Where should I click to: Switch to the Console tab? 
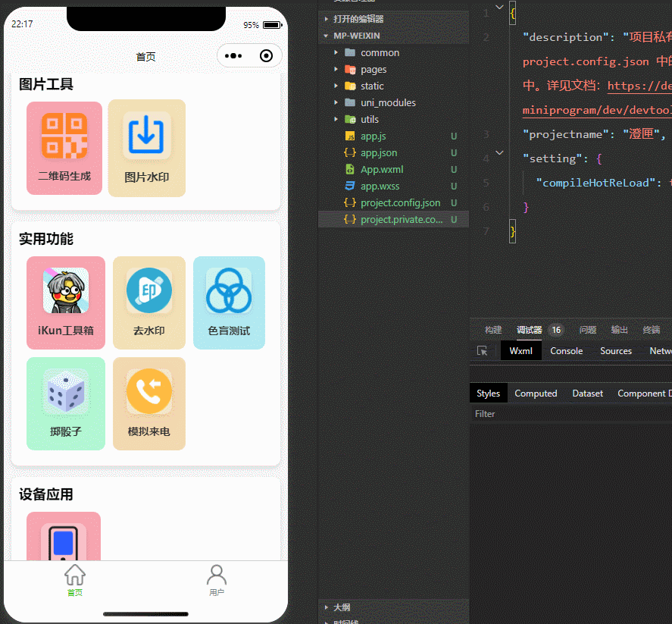pyautogui.click(x=566, y=351)
